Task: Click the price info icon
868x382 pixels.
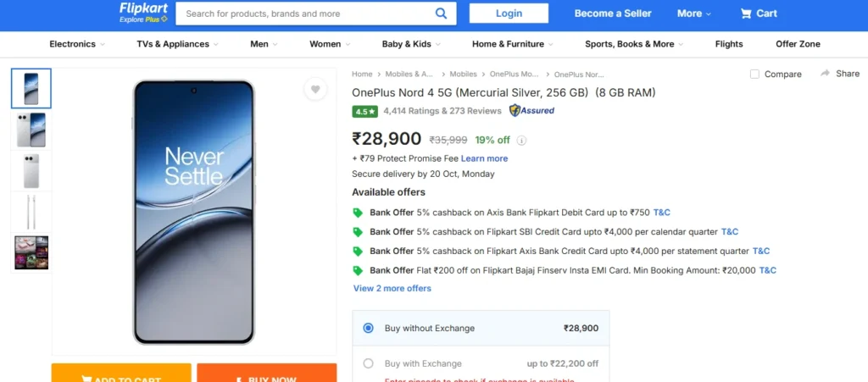Action: point(522,141)
